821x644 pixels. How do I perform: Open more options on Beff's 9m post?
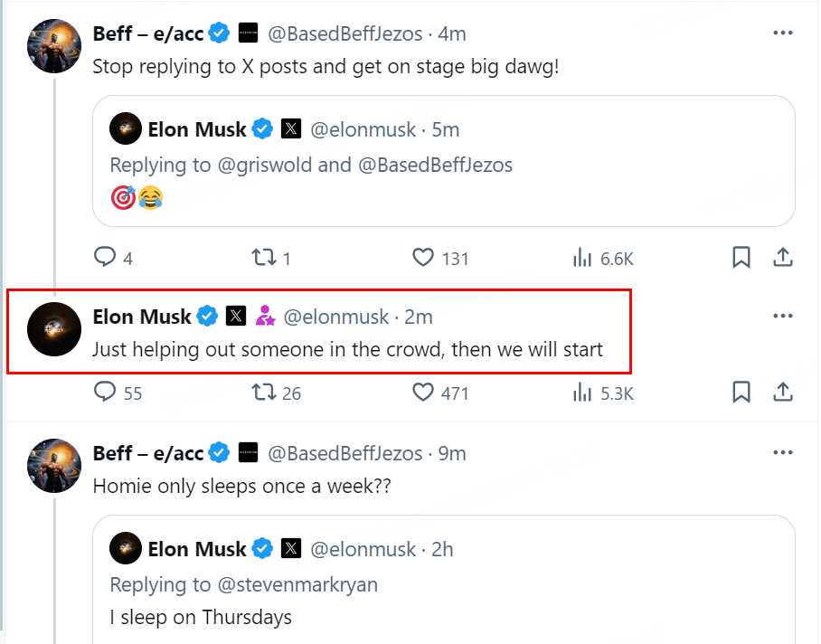[x=783, y=452]
